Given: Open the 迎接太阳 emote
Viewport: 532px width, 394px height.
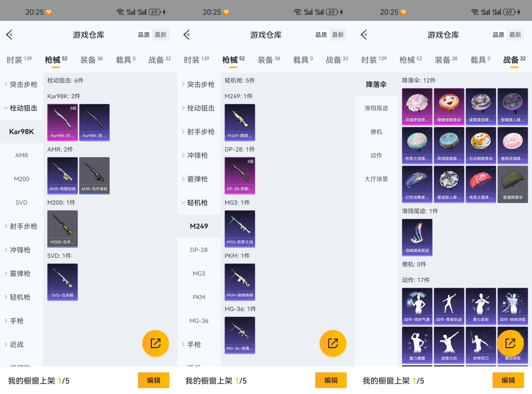Looking at the screenshot, I should tap(449, 345).
